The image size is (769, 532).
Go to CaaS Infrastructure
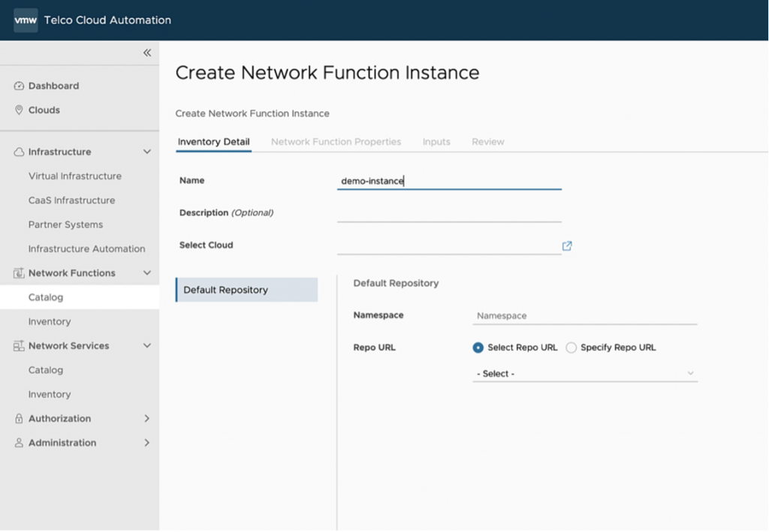click(x=71, y=200)
